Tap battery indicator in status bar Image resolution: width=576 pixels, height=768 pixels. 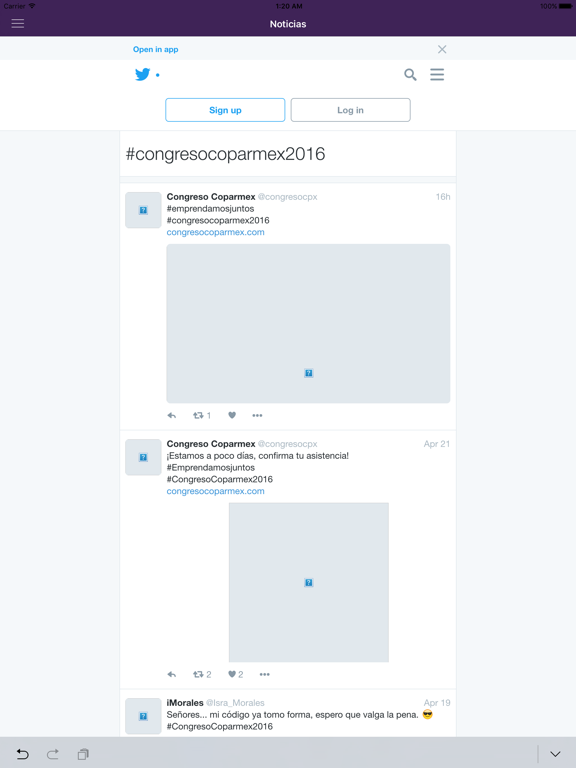[x=565, y=6]
